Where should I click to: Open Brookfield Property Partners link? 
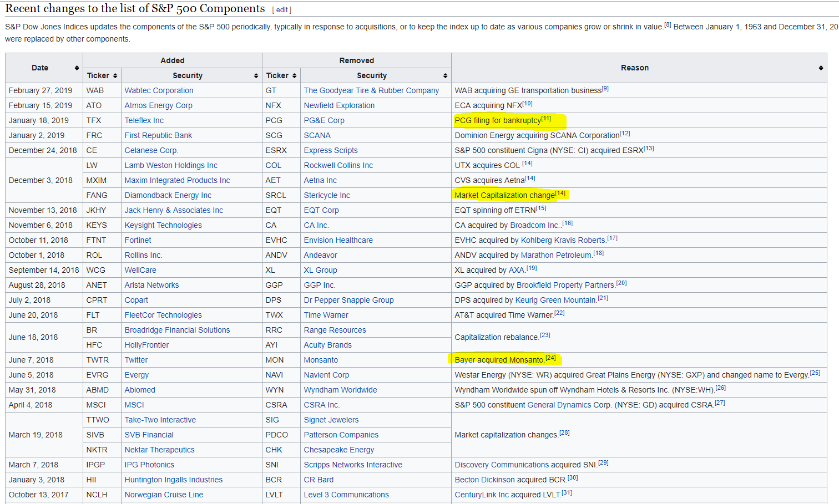tap(565, 285)
